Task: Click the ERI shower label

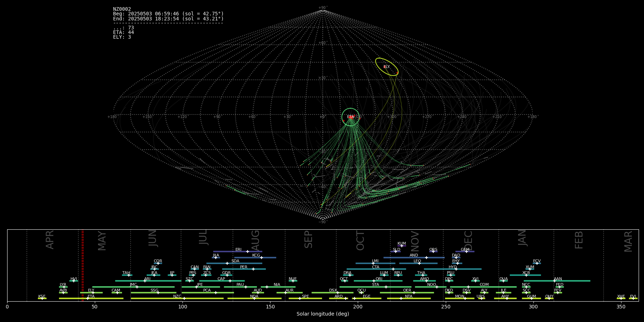Action: 238,250
